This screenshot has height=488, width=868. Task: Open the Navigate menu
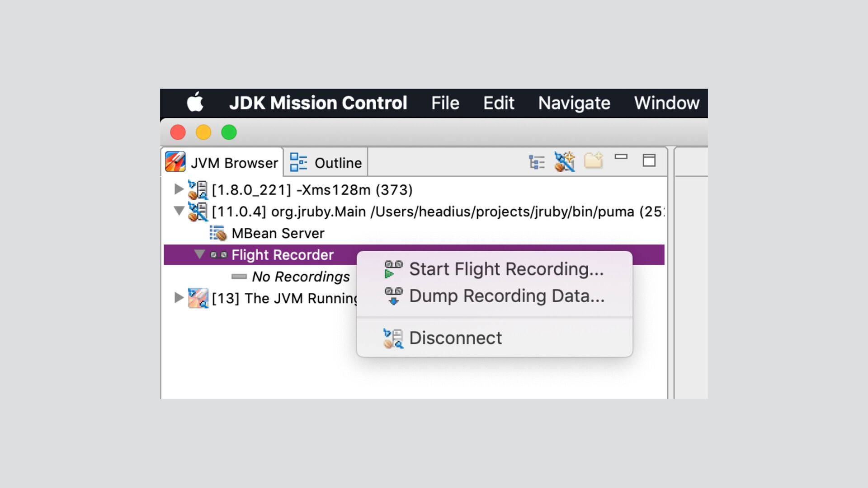click(x=574, y=103)
